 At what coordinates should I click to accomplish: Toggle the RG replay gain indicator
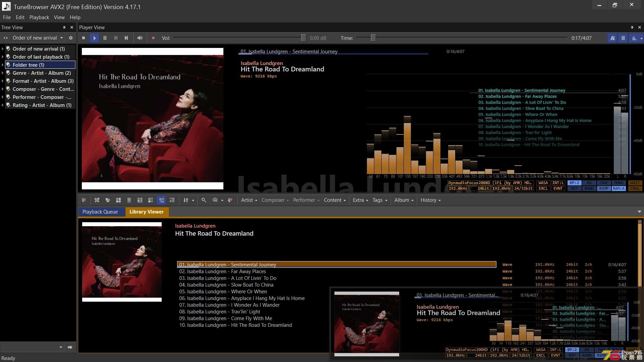(589, 183)
